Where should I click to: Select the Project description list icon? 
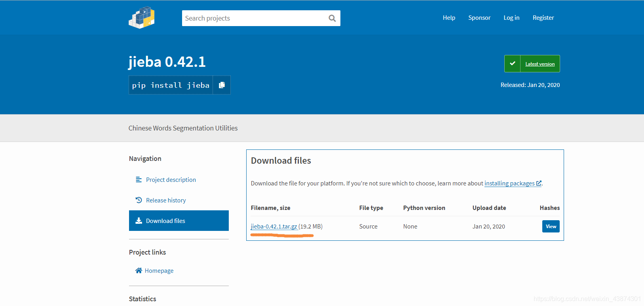tap(139, 179)
